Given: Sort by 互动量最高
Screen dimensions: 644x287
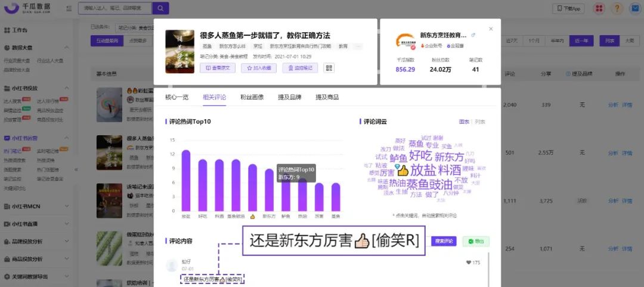Looking at the screenshot, I should point(107,40).
